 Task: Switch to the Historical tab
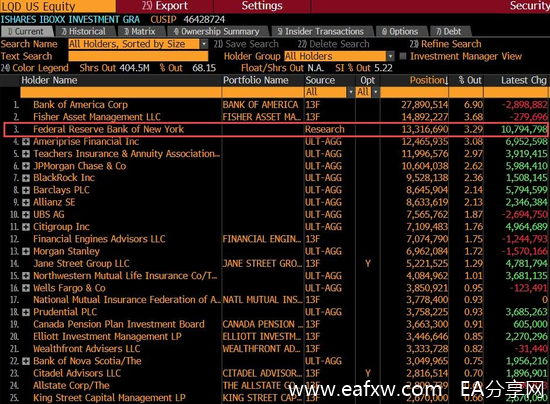click(x=84, y=32)
